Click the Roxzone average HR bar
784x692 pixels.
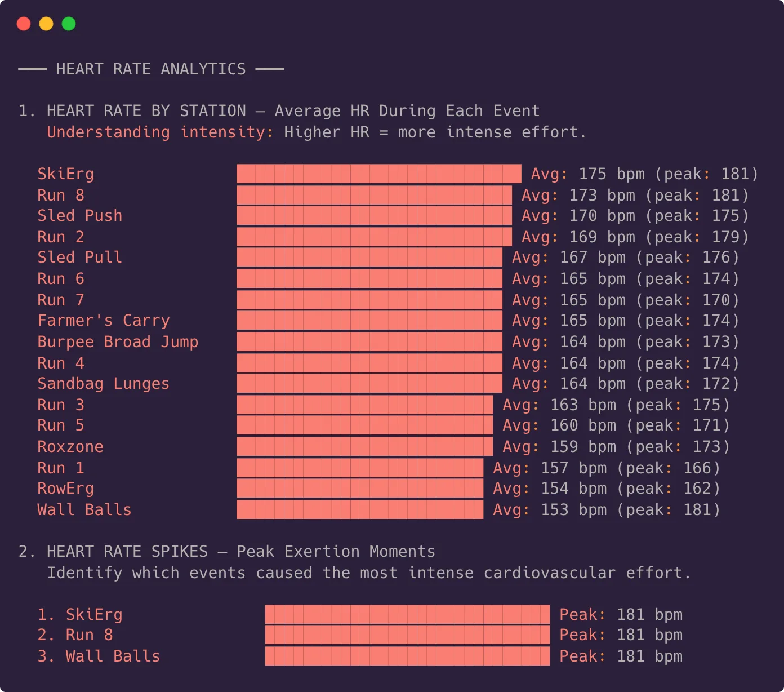point(364,447)
